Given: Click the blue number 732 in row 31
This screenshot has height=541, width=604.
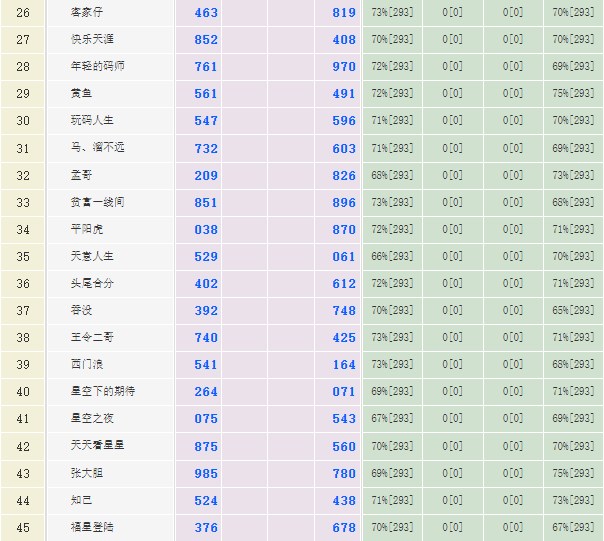Looking at the screenshot, I should click(x=206, y=148).
